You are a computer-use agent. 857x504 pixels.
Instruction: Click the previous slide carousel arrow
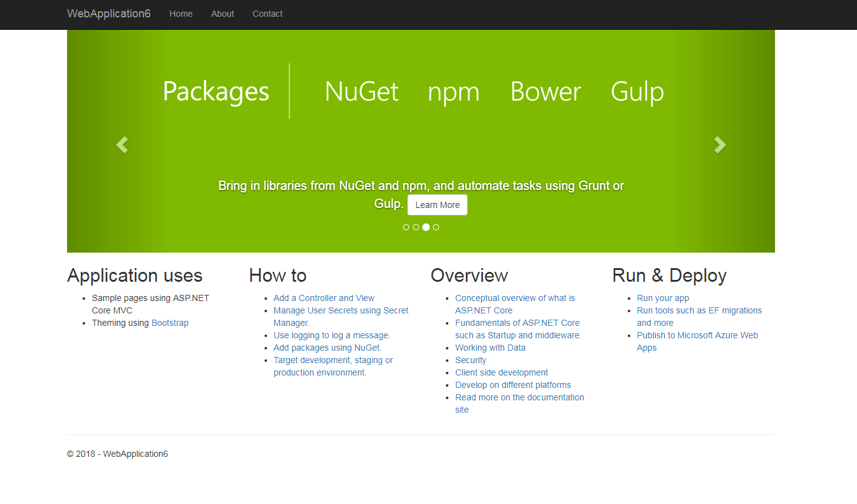[122, 145]
